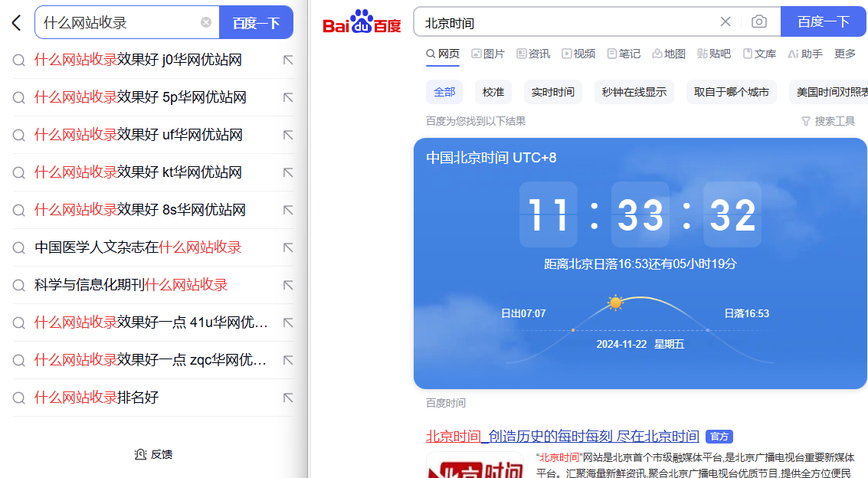Select 实时时间 filter chip
Screen dimensions: 868x478
point(553,92)
